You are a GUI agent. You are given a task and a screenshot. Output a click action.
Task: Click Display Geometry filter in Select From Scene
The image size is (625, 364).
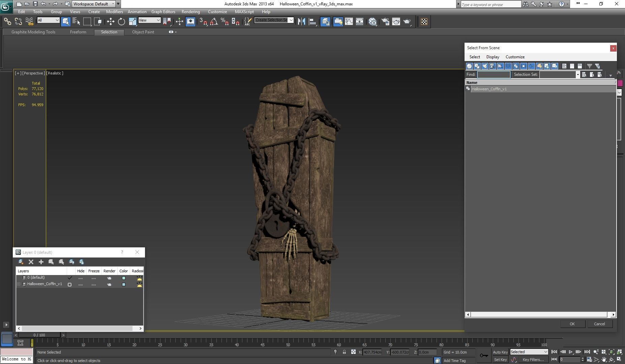click(x=469, y=66)
